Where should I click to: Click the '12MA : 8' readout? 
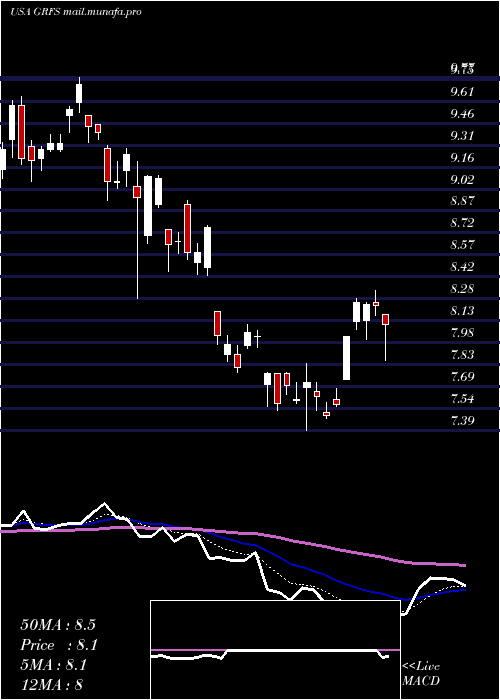pos(52,685)
